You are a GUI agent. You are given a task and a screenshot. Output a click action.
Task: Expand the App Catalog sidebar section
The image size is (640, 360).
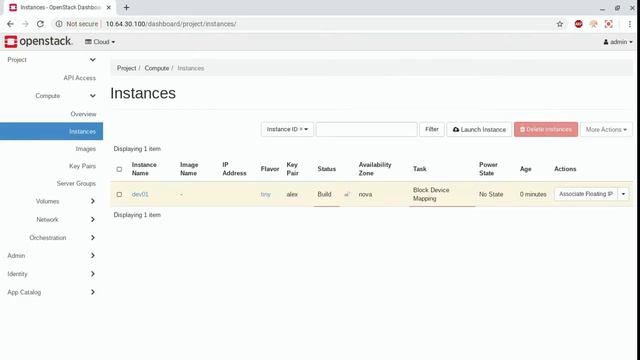pyautogui.click(x=93, y=292)
